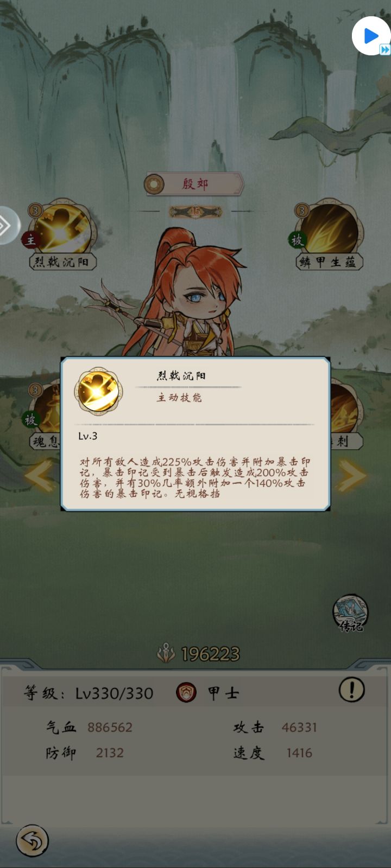Expand the side panel chevron on left edge

point(8,225)
